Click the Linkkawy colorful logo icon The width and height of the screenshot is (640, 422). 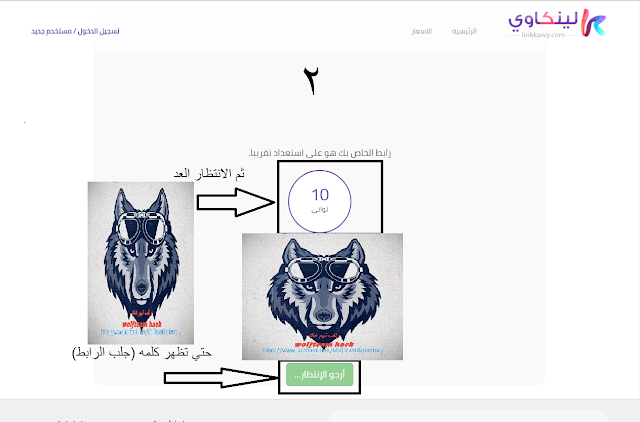click(593, 23)
